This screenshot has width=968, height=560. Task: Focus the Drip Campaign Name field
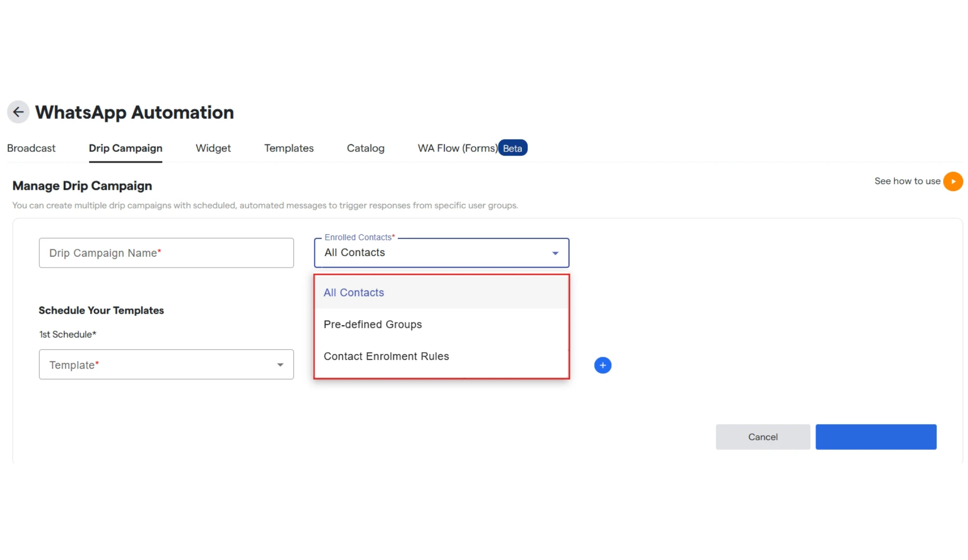point(167,253)
